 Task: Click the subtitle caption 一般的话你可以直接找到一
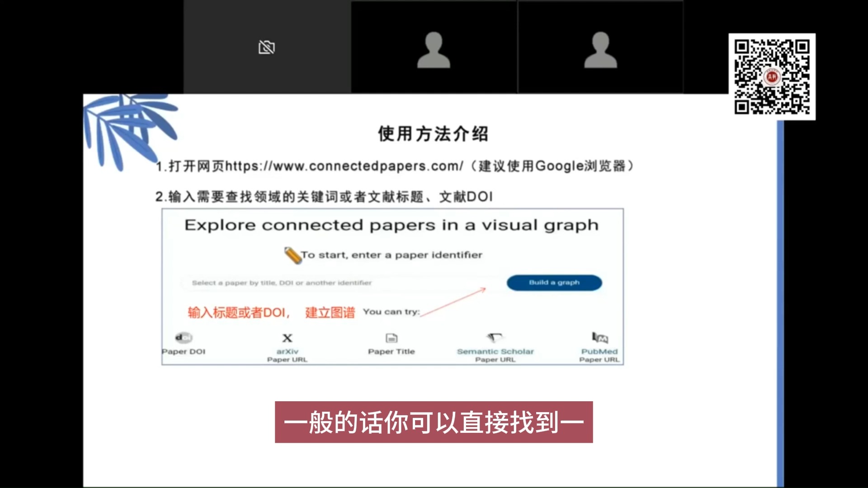[x=434, y=422]
